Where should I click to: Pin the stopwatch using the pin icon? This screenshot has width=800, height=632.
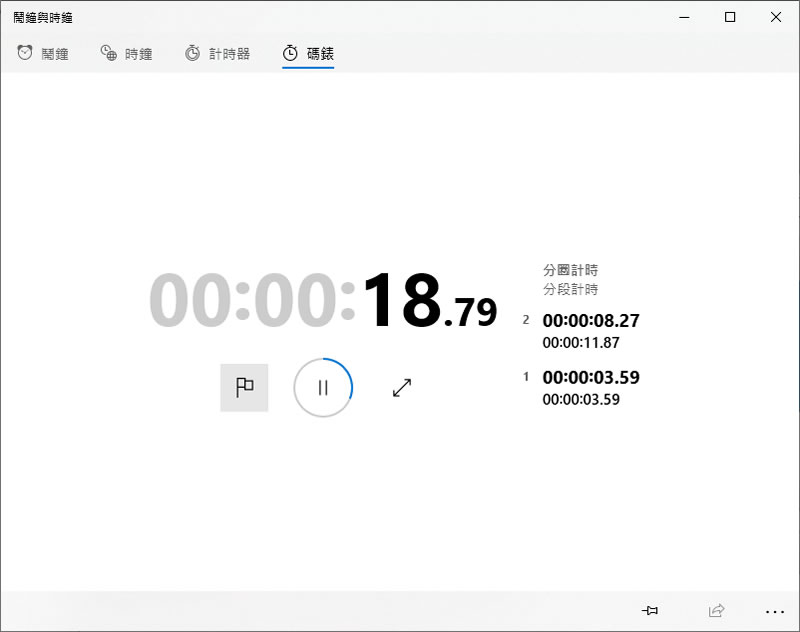[x=650, y=610]
